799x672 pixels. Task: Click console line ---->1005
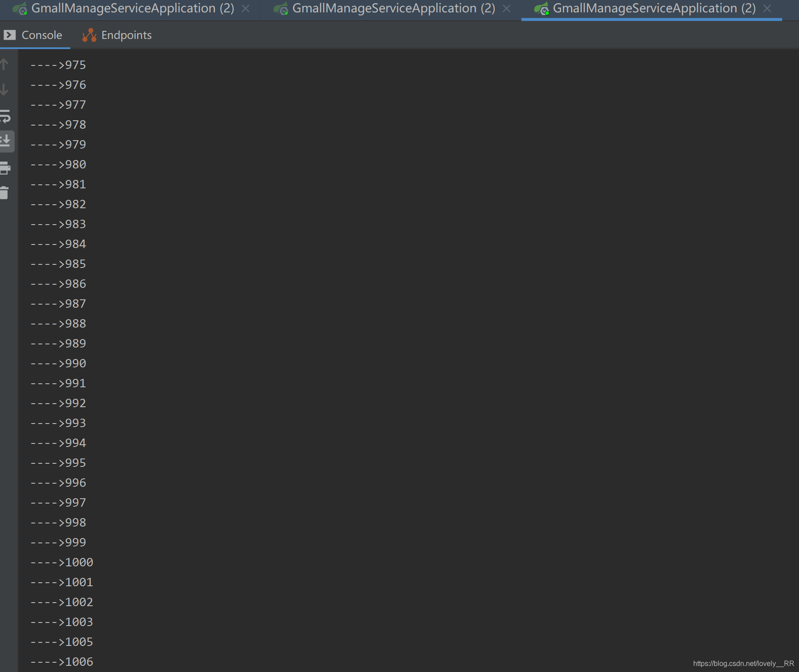pos(61,642)
